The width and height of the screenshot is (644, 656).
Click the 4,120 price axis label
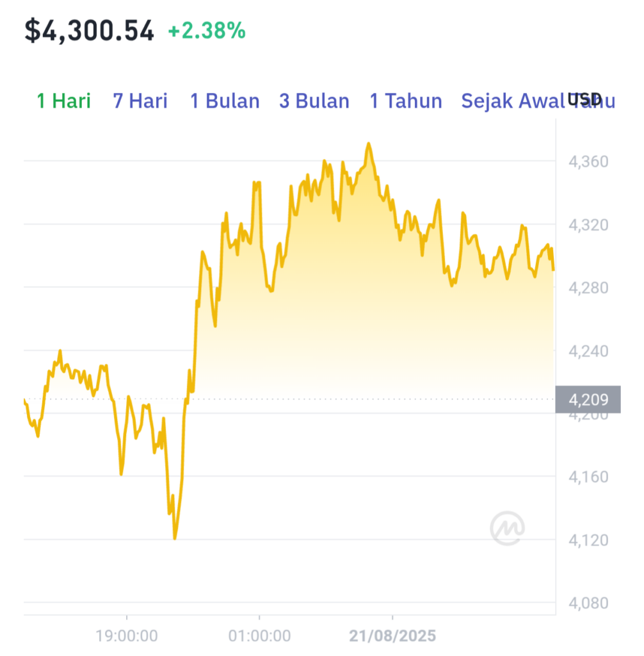[x=588, y=540]
